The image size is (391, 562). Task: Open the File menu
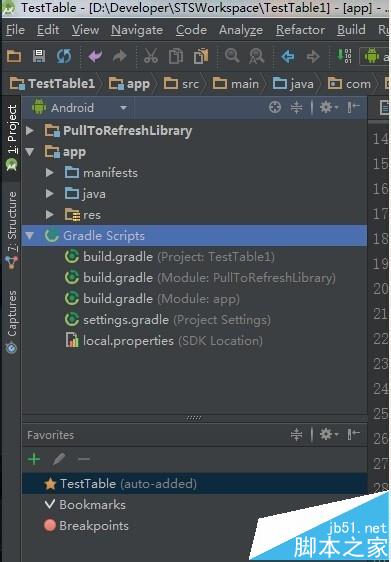click(x=15, y=30)
